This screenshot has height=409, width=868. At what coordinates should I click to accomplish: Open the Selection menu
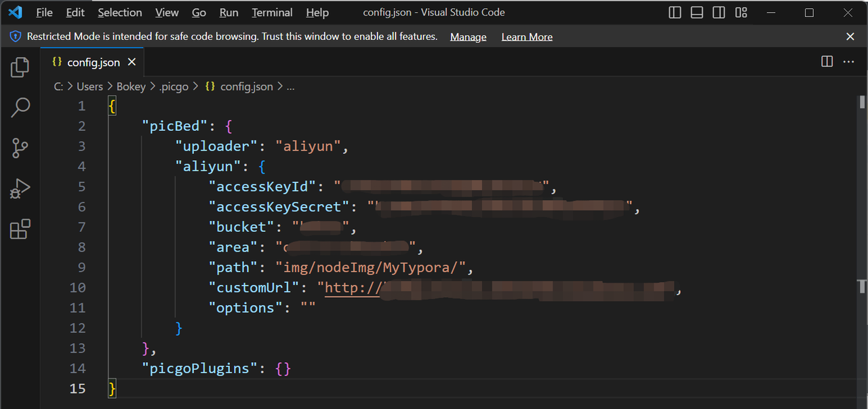pos(119,13)
